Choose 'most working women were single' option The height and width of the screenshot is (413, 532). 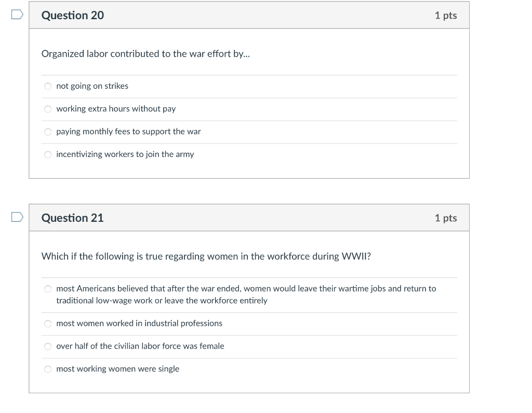pos(48,369)
